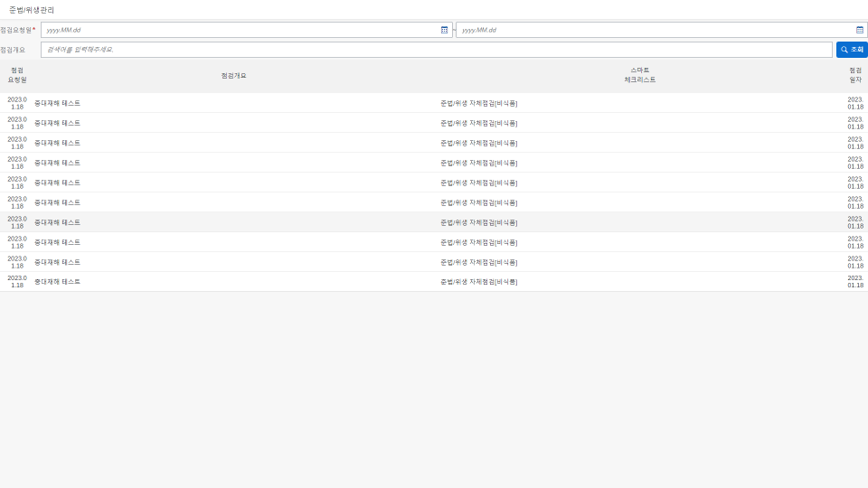Click the 점검개요 filter label beside search box

[14, 50]
